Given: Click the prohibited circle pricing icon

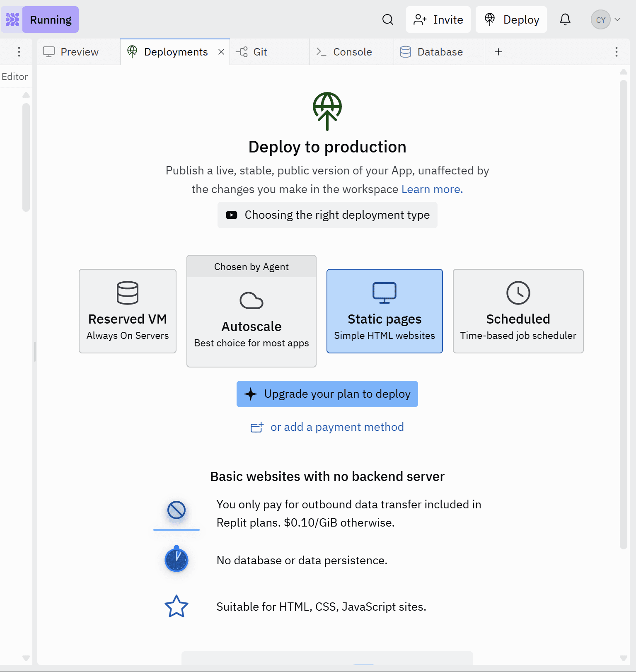Looking at the screenshot, I should tap(177, 510).
